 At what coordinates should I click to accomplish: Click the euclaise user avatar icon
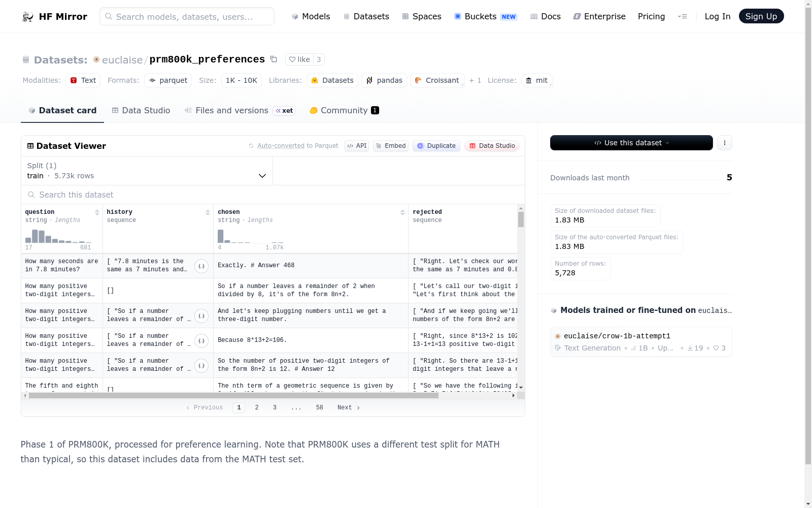pos(96,59)
